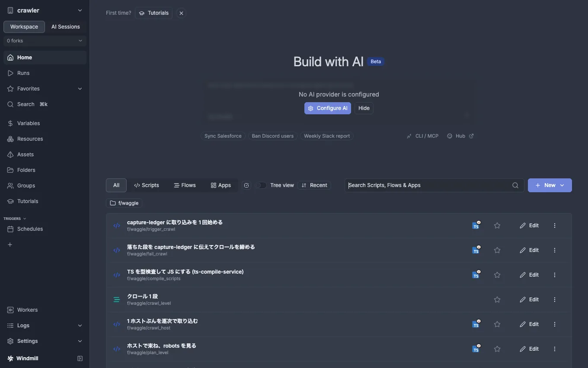Viewport: 588px width, 368px height.
Task: Star the f/waggle/plan_level script
Action: [x=497, y=349]
